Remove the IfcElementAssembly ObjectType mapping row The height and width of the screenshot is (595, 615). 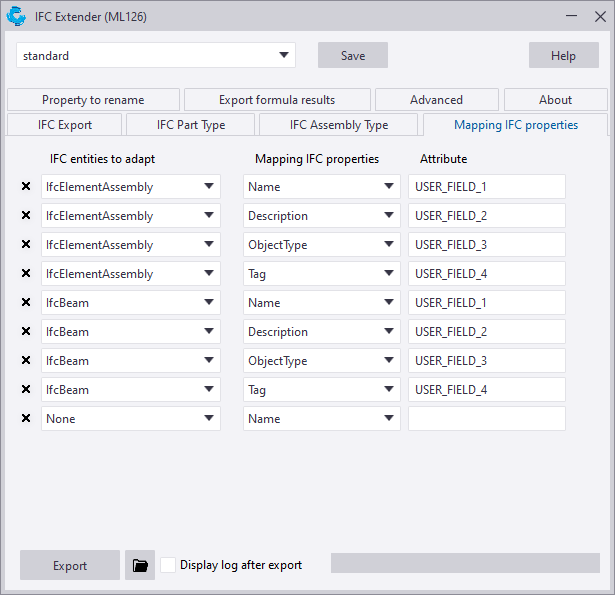coord(26,244)
